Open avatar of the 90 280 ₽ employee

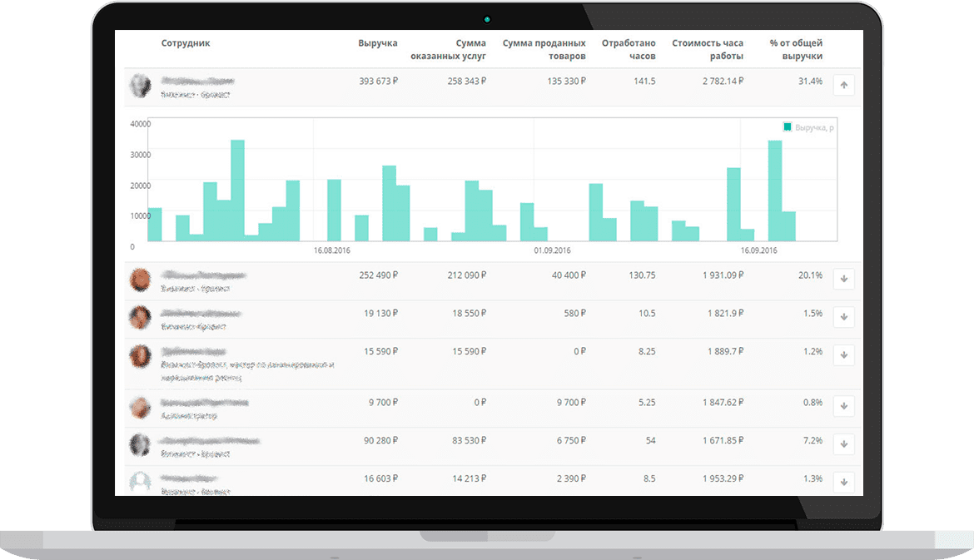(141, 445)
